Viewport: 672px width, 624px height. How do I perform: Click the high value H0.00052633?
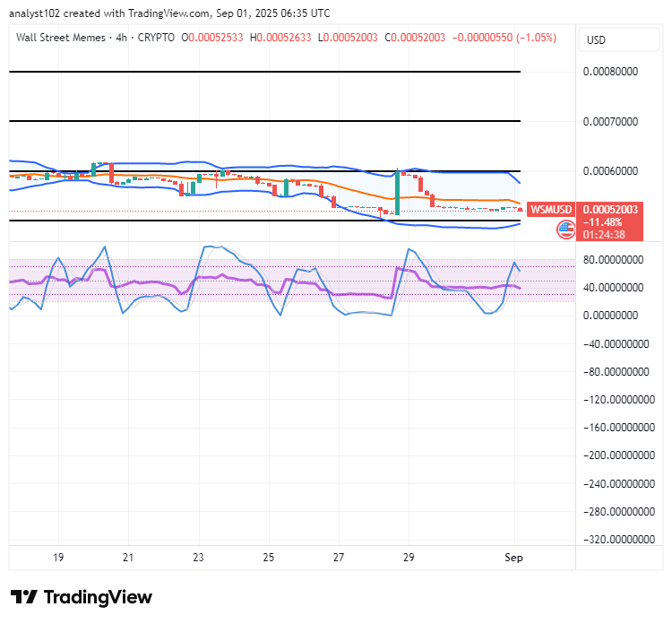point(280,38)
